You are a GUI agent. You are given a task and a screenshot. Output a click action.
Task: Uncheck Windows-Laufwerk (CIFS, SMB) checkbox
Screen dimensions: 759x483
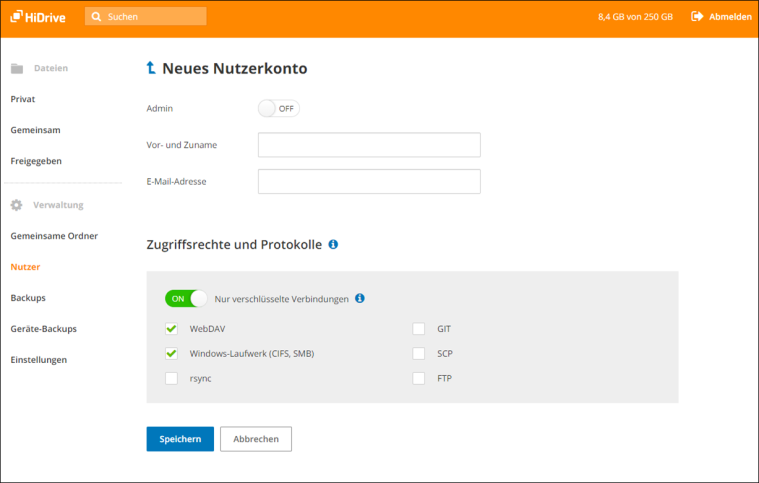click(171, 354)
